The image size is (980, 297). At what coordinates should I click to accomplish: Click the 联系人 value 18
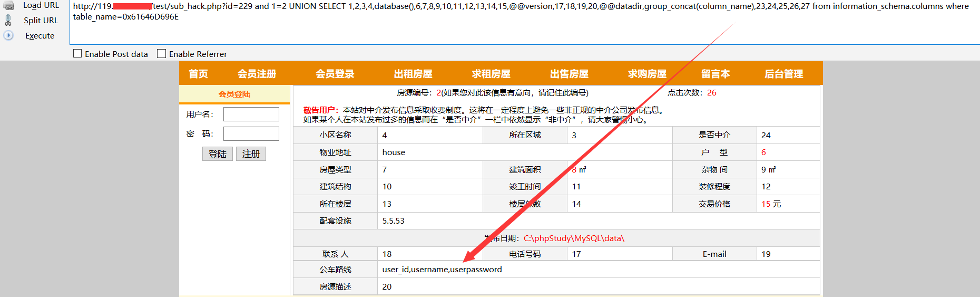[x=387, y=254]
